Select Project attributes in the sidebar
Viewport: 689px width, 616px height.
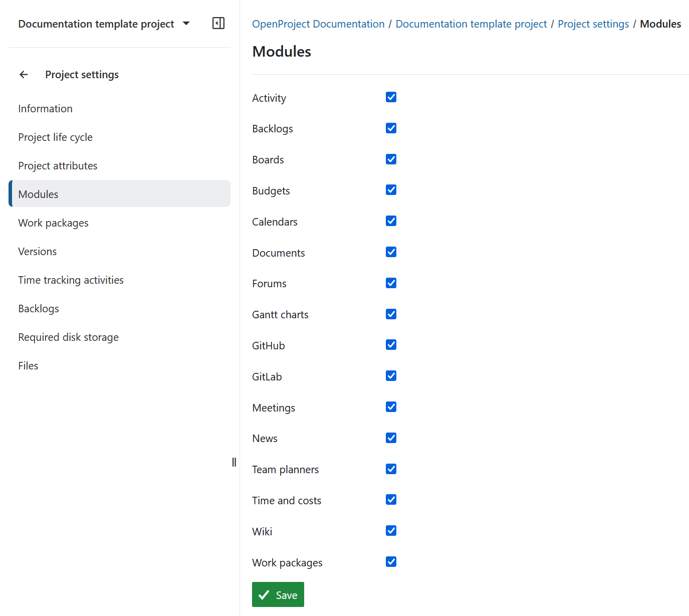(x=58, y=165)
